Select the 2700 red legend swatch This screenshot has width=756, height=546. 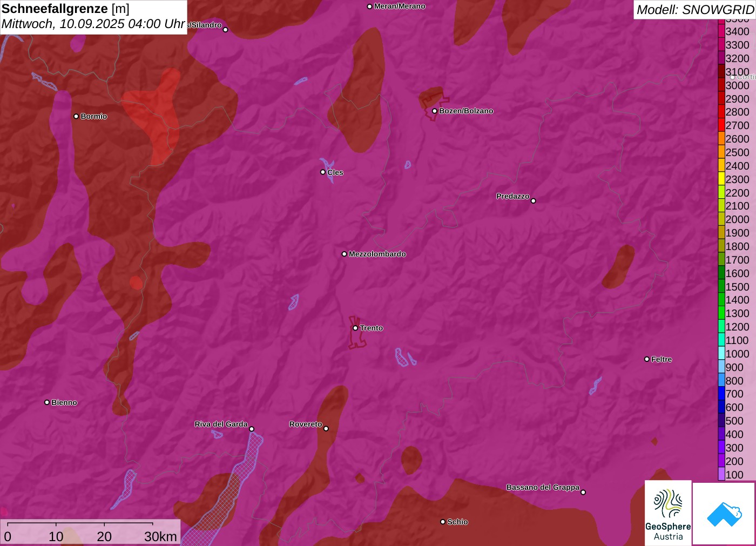click(721, 125)
